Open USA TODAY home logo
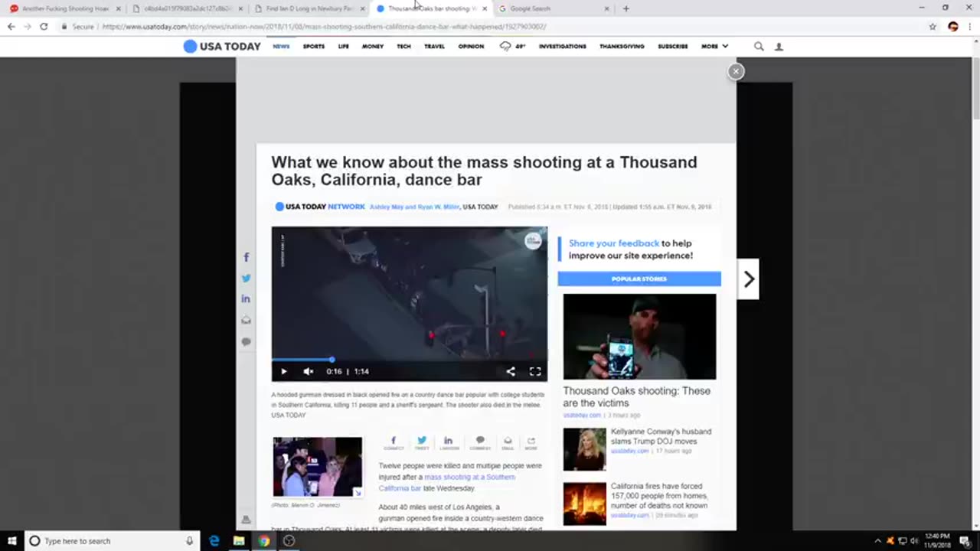This screenshot has width=980, height=551. [x=222, y=46]
